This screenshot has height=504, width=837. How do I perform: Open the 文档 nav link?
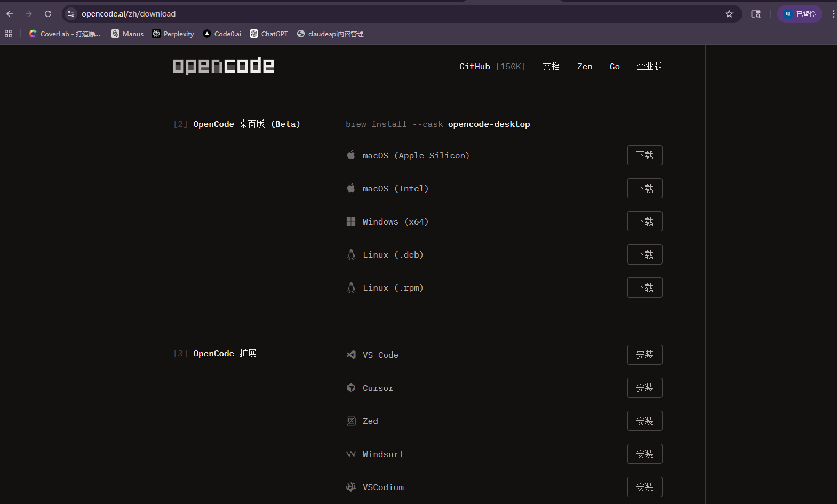coord(551,67)
